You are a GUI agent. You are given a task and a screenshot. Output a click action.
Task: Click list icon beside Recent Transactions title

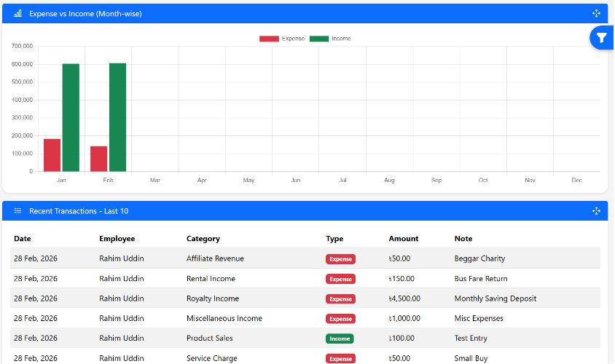18,211
